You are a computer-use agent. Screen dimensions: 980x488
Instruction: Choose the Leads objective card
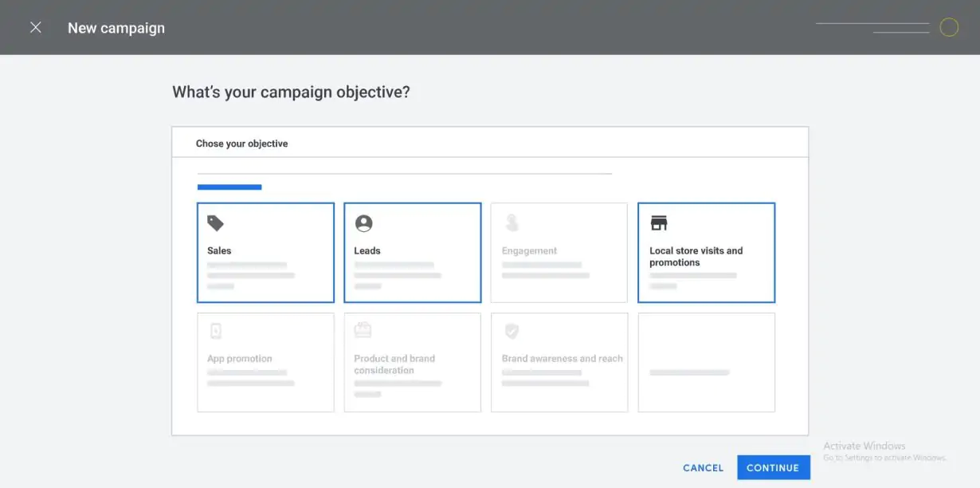point(413,253)
